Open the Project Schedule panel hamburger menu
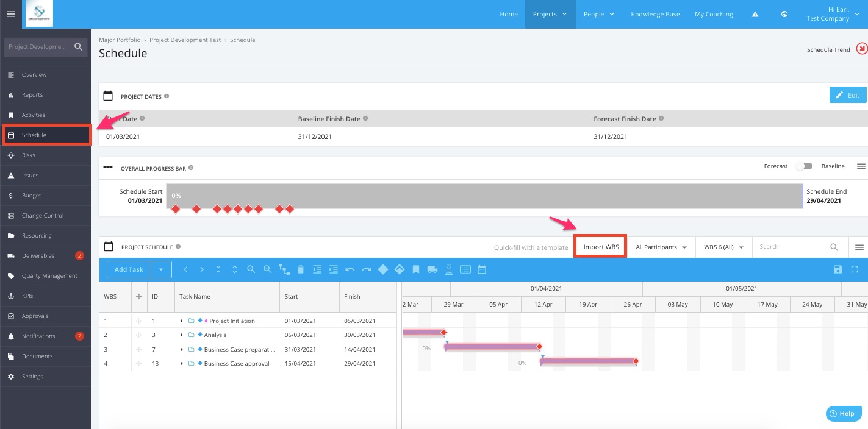 pos(859,247)
